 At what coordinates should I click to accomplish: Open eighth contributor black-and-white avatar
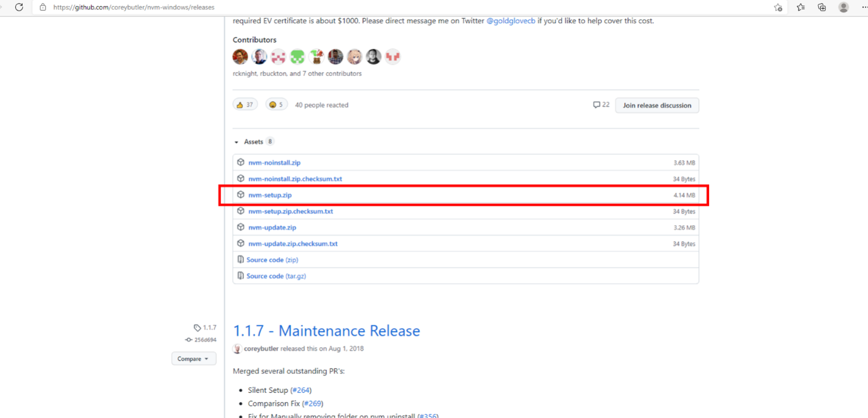click(x=374, y=57)
